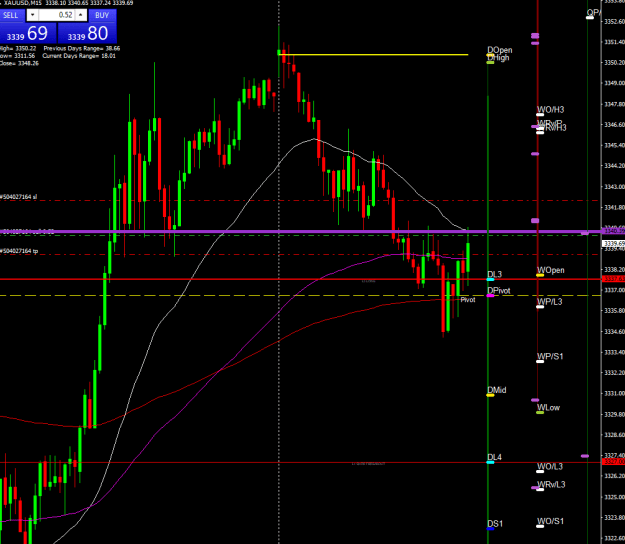Click the WP/L3 weekly level label
The height and width of the screenshot is (544, 625).
click(x=550, y=302)
